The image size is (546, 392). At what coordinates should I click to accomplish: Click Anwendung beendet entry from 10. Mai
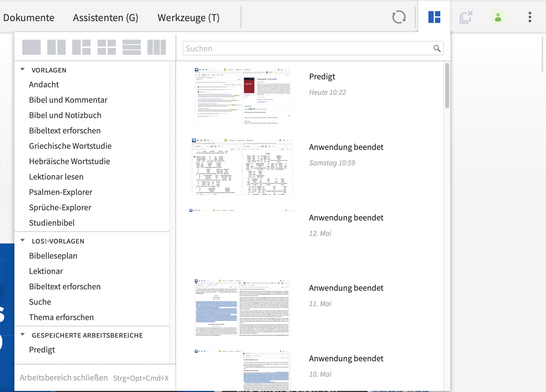tap(346, 358)
